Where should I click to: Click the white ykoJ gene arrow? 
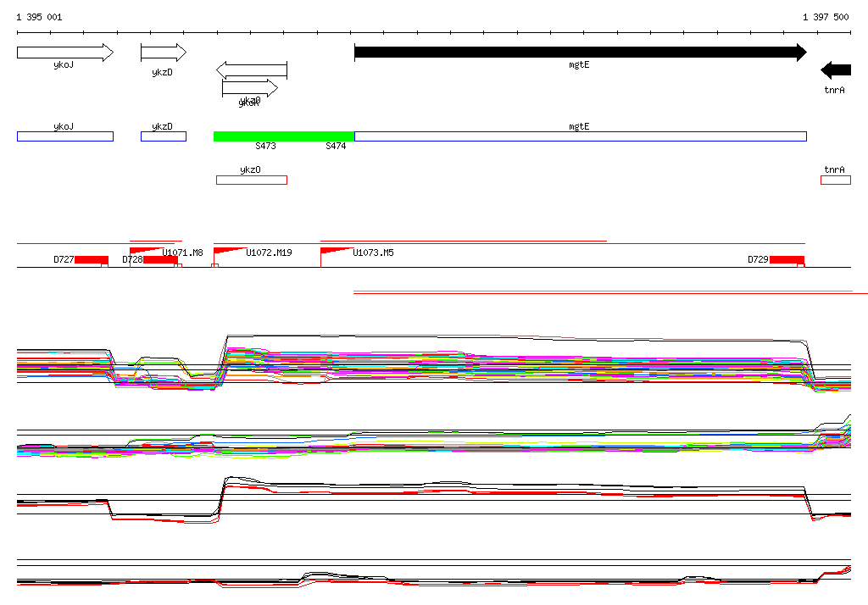coord(65,53)
